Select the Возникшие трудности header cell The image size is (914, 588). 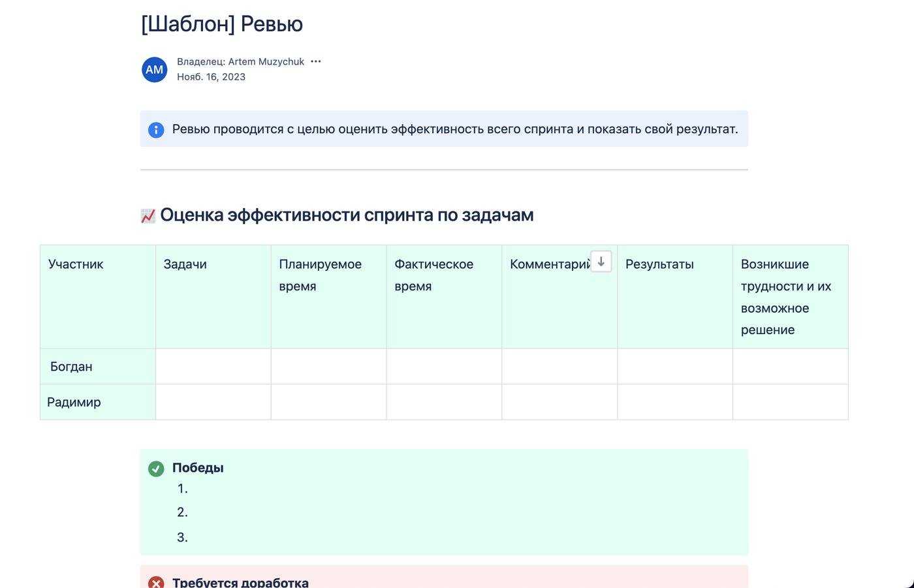click(790, 296)
